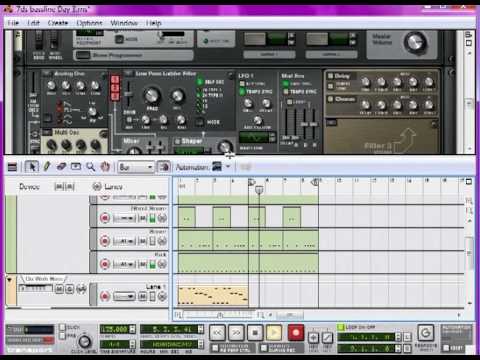
Task: Open the Edit menu
Action: point(33,23)
